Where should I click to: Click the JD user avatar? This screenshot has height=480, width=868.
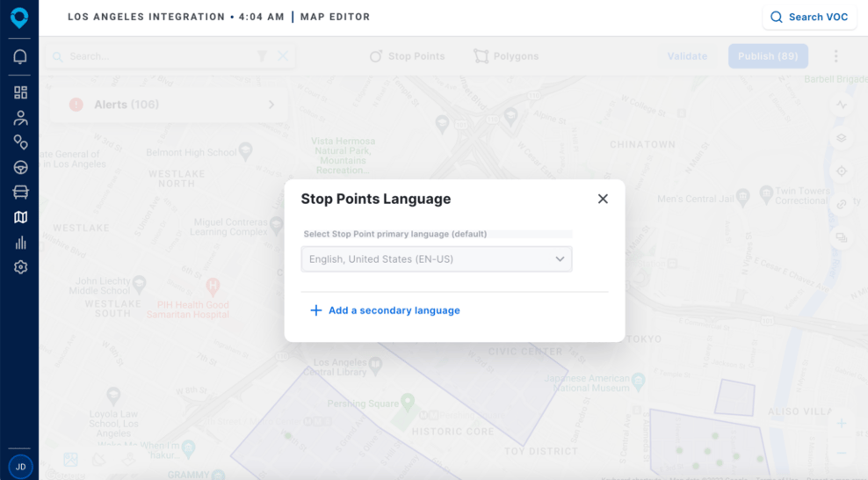(x=20, y=467)
